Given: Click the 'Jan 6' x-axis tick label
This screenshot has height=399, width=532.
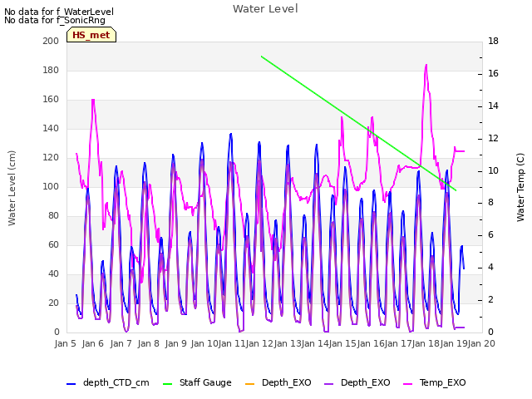Looking at the screenshot, I should click(x=93, y=343).
